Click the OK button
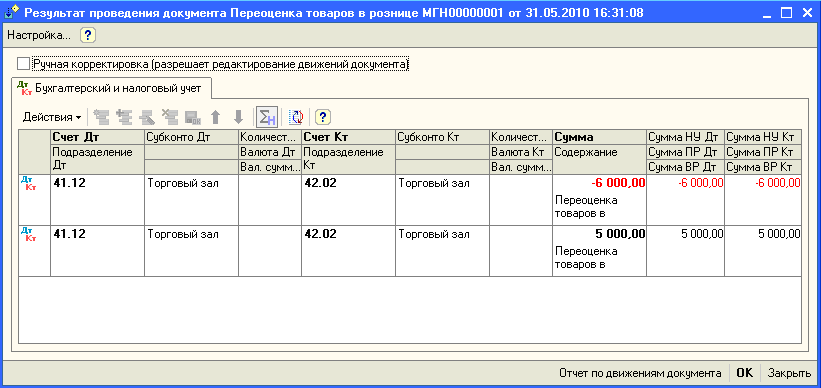821x388 pixels. coord(745,373)
